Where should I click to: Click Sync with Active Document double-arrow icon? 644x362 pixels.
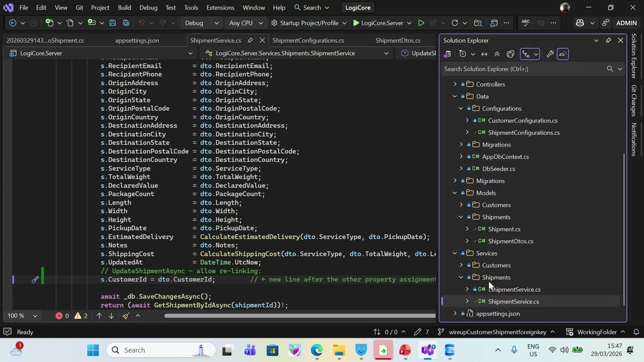[x=484, y=54]
